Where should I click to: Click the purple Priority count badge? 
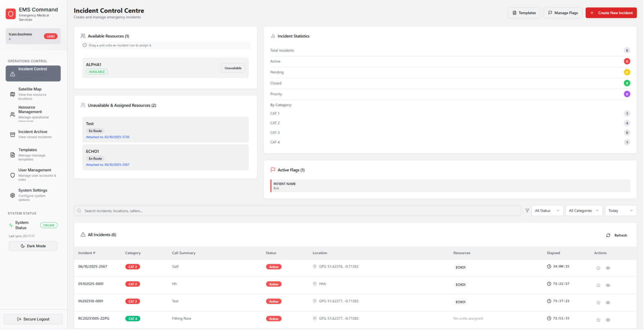627,94
